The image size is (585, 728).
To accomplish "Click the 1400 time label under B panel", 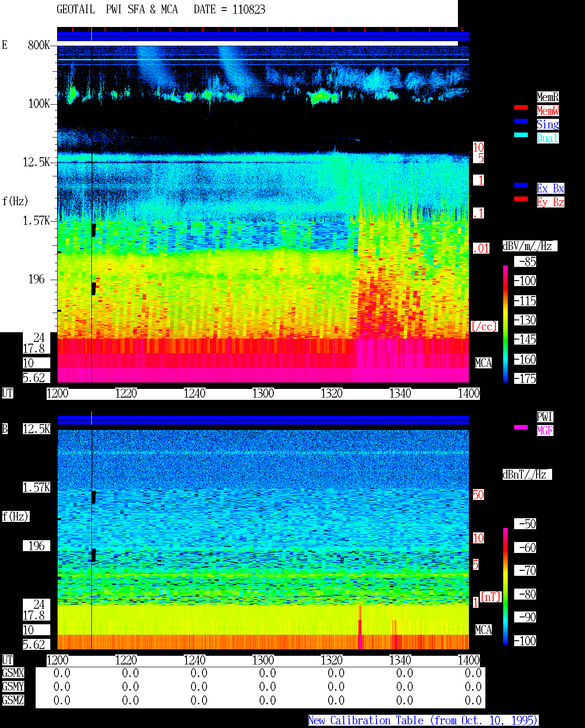I will point(469,660).
